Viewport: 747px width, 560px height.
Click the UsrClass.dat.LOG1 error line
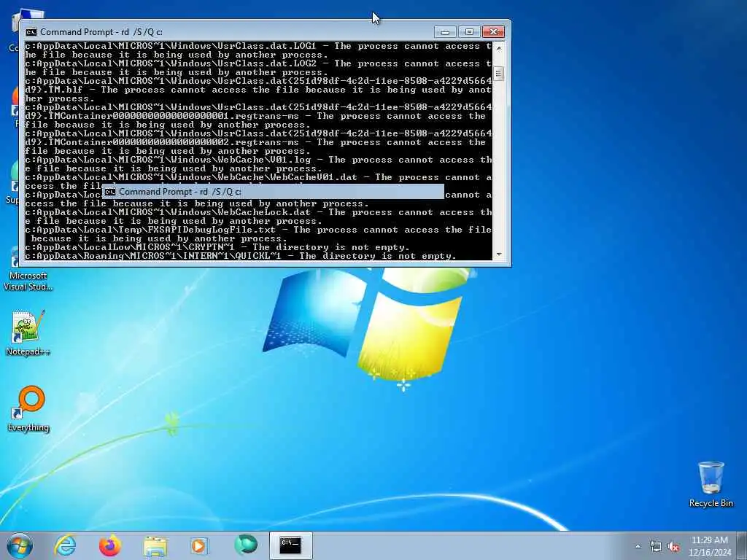point(258,50)
